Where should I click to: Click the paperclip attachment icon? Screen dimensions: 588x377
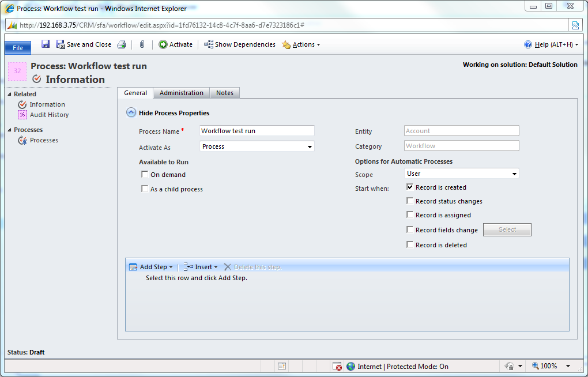click(142, 44)
